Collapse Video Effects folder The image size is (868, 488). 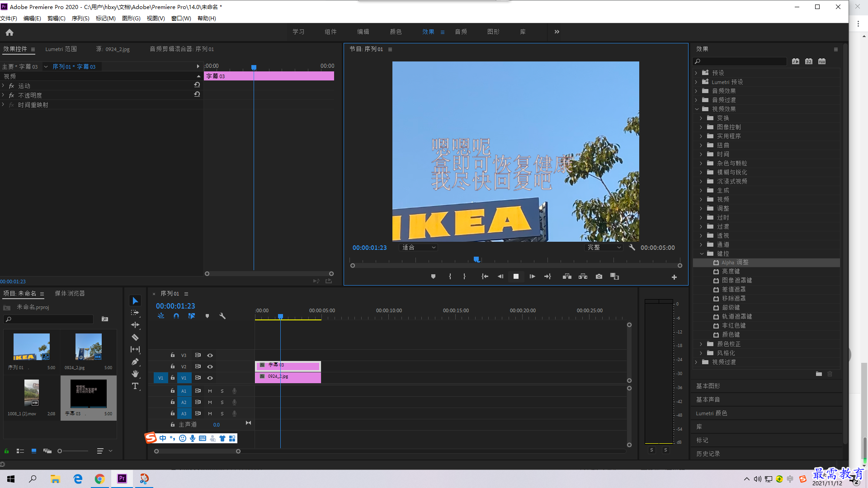[696, 109]
